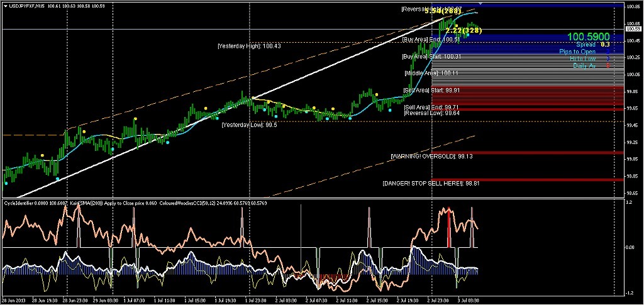Click the 2 Jul 15:30 time axis label
The width and height of the screenshot is (644, 305).
point(378,301)
